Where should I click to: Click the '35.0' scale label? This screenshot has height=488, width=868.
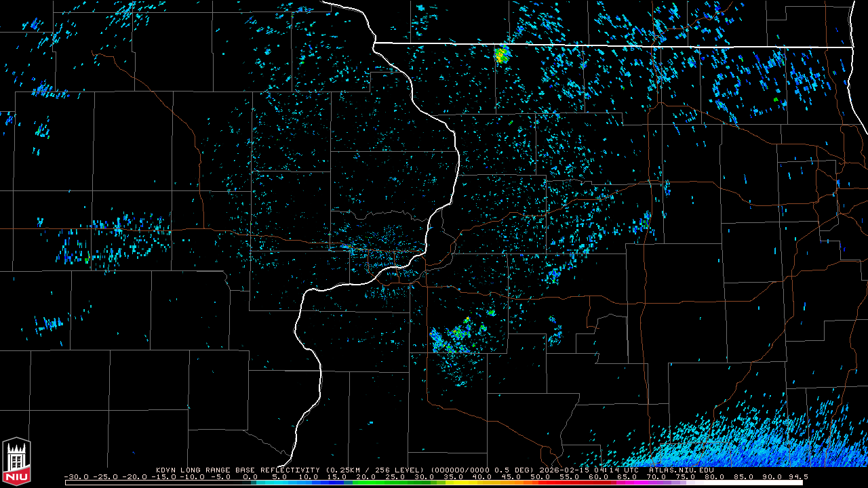[x=455, y=476]
